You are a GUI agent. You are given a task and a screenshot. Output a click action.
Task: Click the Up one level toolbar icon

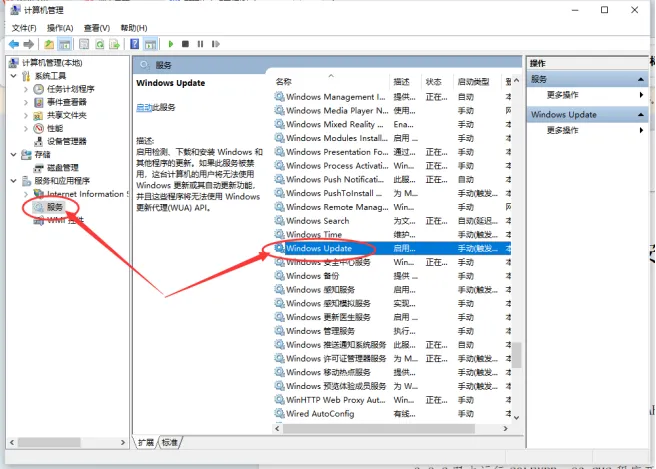tap(49, 44)
